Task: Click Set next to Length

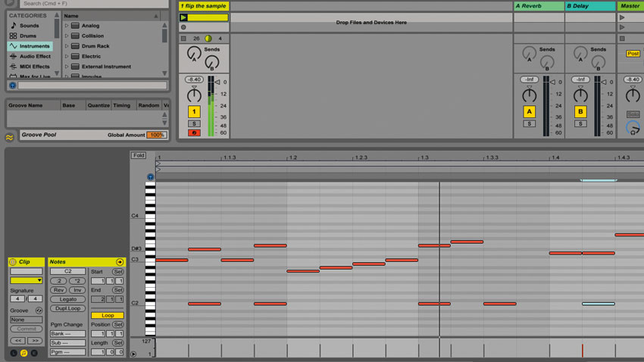Action: (118, 343)
